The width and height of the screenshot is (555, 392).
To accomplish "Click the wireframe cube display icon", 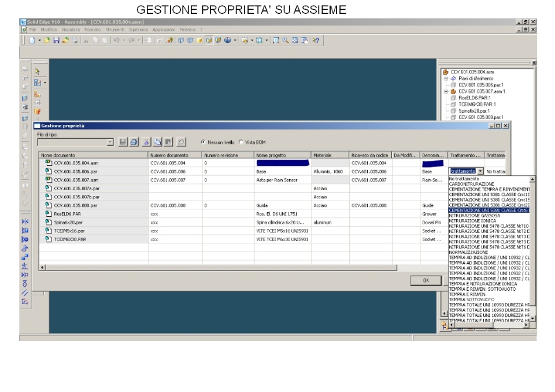I will tap(181, 40).
